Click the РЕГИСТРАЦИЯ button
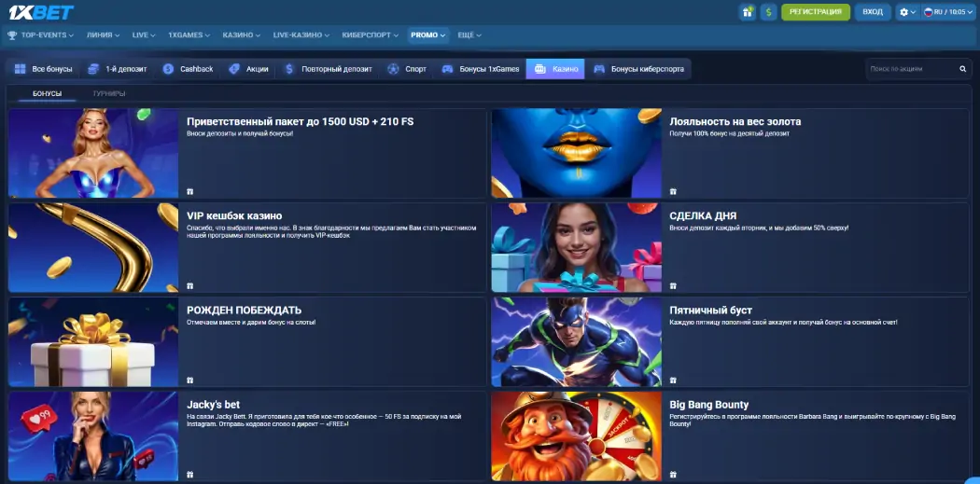Screen dimensions: 980x484 pos(816,12)
